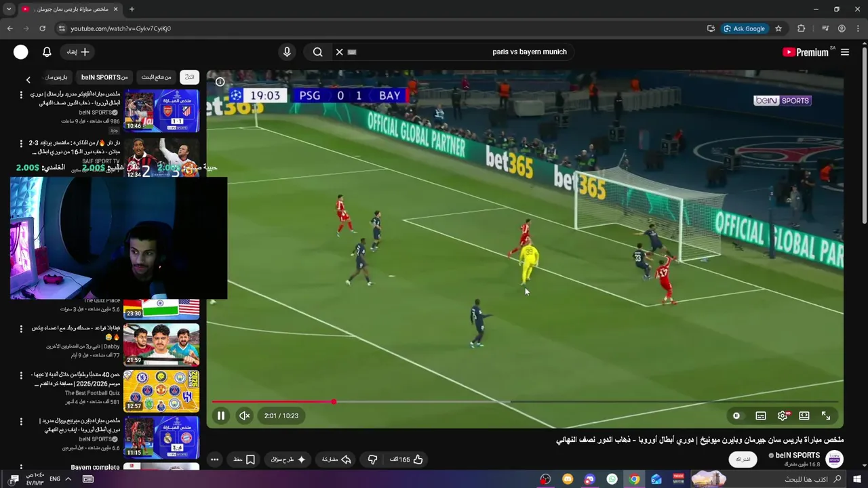
Task: Open options menu for The Best Football Quiz video
Action: coord(22,375)
